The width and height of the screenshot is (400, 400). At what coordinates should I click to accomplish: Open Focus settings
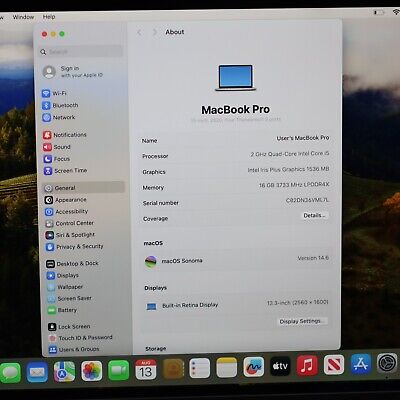tap(57, 159)
